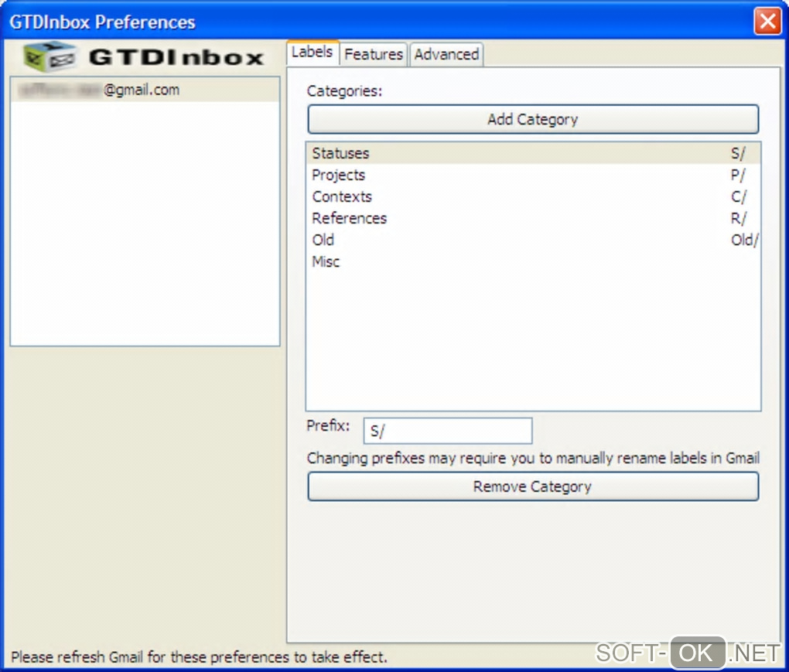This screenshot has height=672, width=789.
Task: Select the Contexts category row
Action: click(533, 196)
